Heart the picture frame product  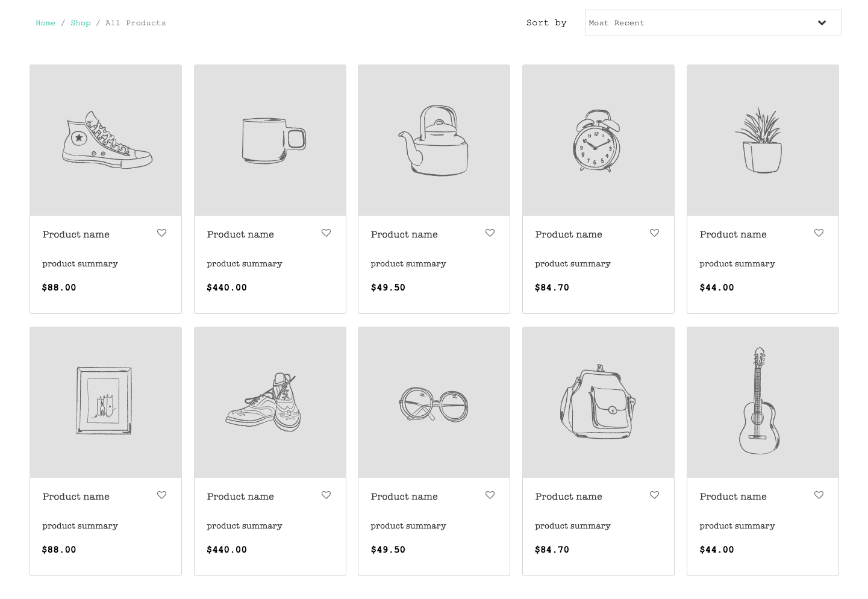tap(161, 495)
